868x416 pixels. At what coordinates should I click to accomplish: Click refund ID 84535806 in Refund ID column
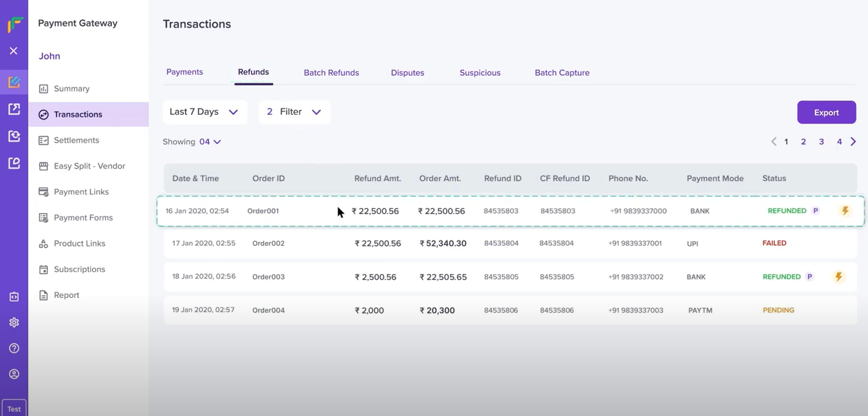(501, 310)
